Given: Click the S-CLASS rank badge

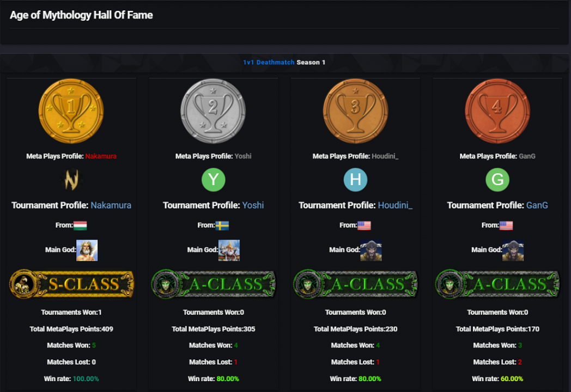Looking at the screenshot, I should pyautogui.click(x=71, y=284).
